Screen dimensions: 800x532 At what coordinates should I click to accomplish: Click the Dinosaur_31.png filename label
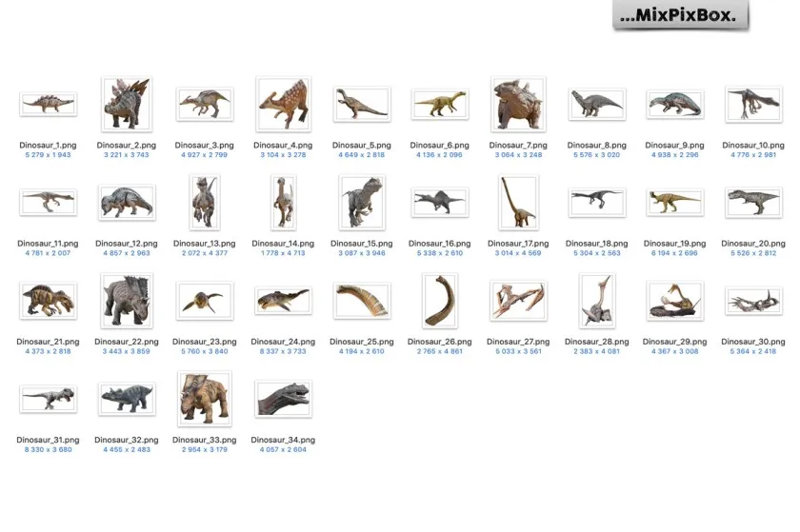pyautogui.click(x=49, y=440)
